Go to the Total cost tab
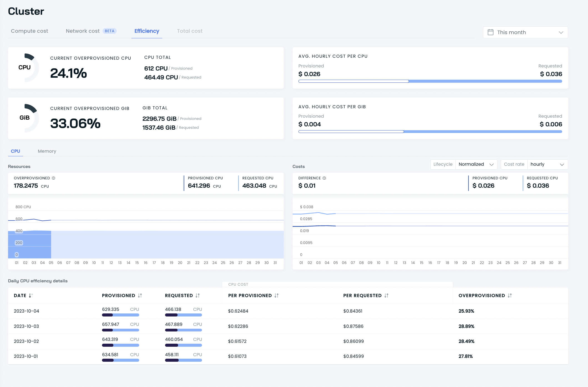The image size is (588, 387). tap(190, 31)
